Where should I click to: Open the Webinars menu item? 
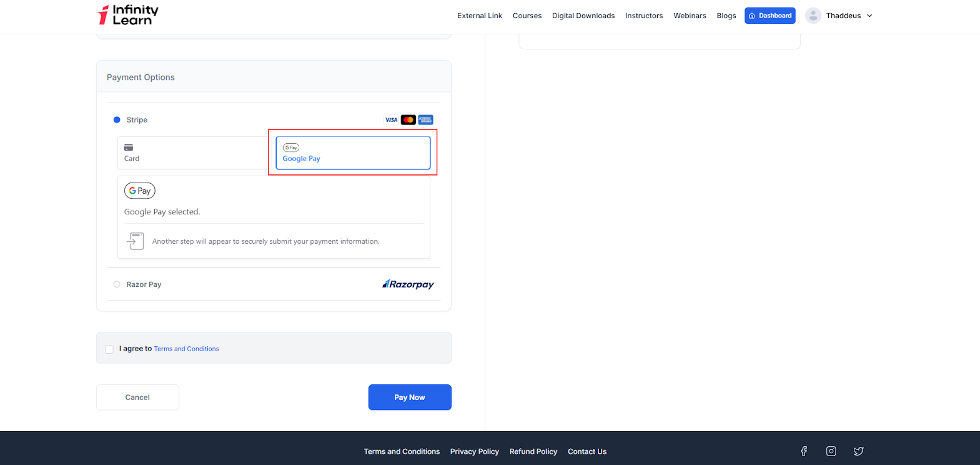(x=690, y=16)
